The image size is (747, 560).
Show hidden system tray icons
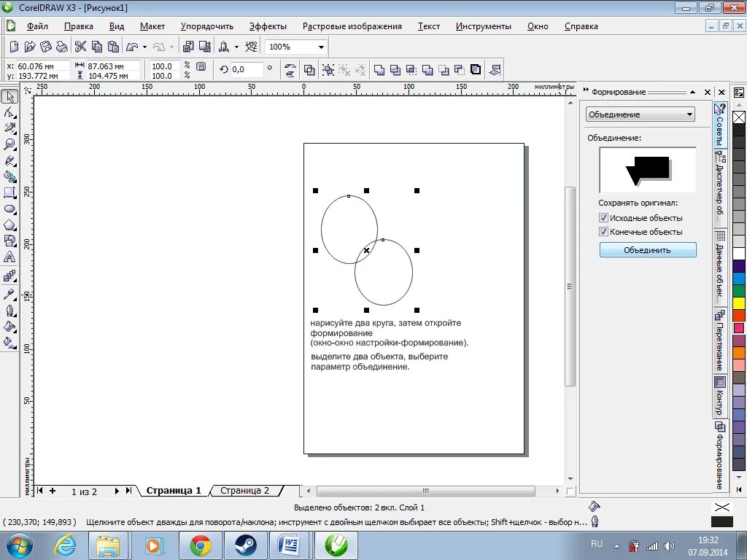coord(616,547)
